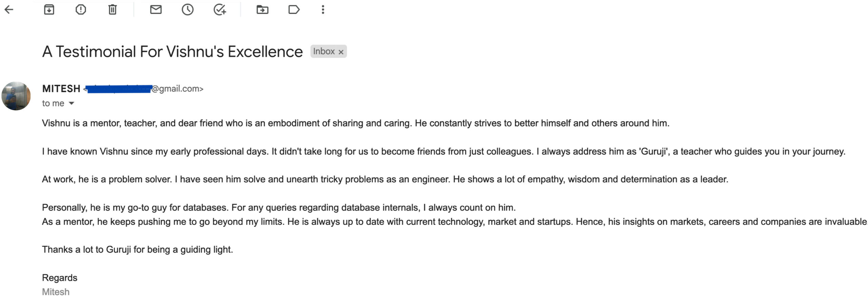This screenshot has width=868, height=302.
Task: Open the Move to folder icon
Action: point(262,9)
